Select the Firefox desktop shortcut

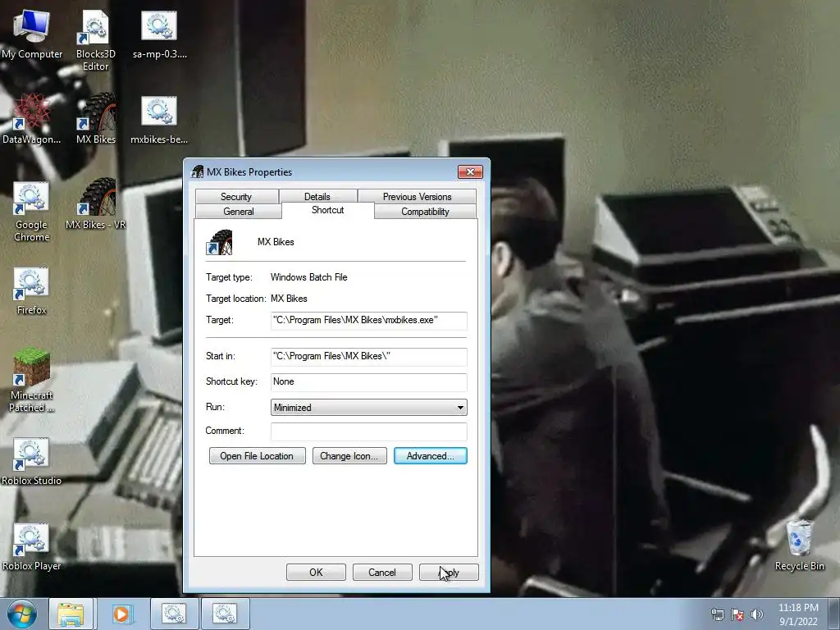click(x=32, y=290)
